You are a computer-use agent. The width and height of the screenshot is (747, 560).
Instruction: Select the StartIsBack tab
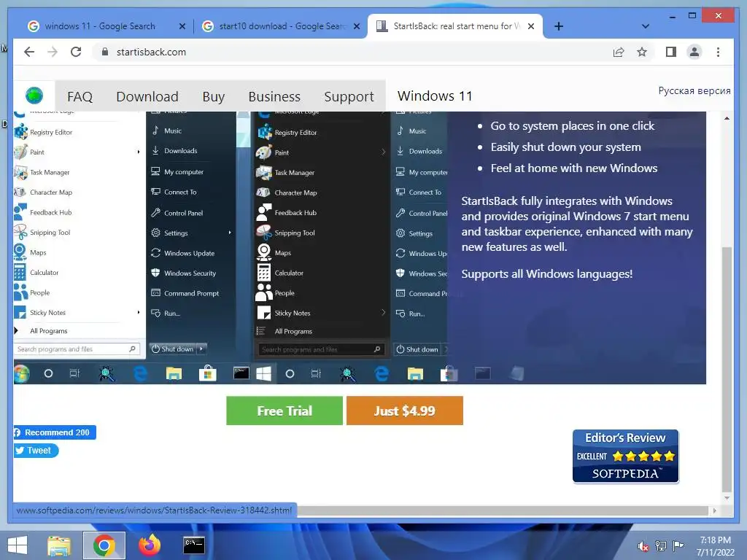(x=455, y=26)
